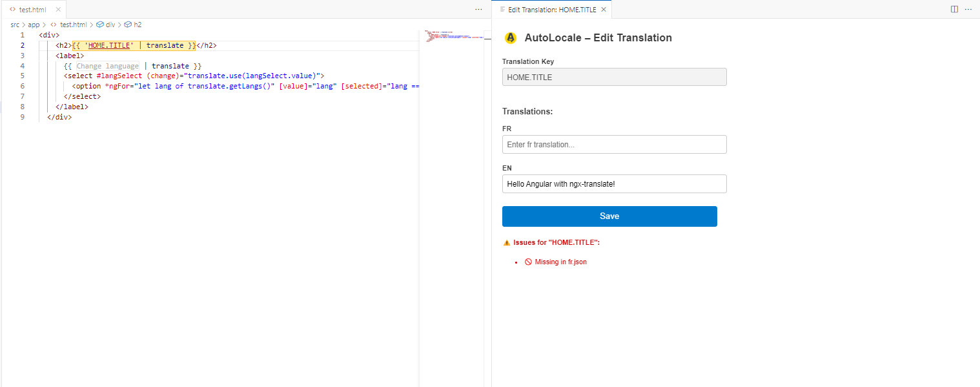Screen dimensions: 980x387
Task: Select the div breadcrumb symbol
Action: tap(106, 25)
